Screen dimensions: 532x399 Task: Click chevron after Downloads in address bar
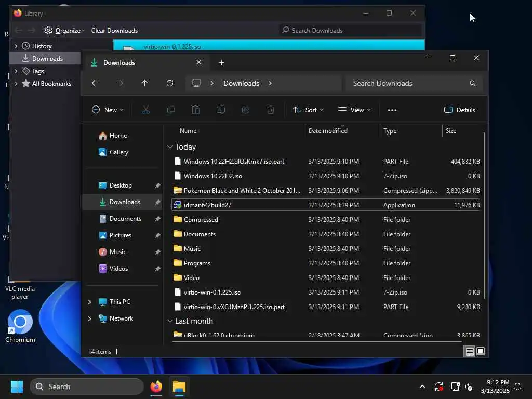tap(270, 83)
